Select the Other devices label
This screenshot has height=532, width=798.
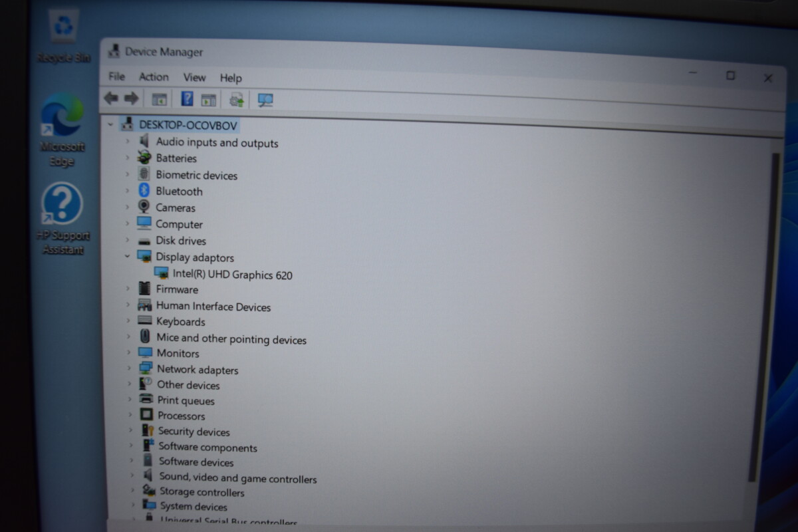tap(188, 384)
